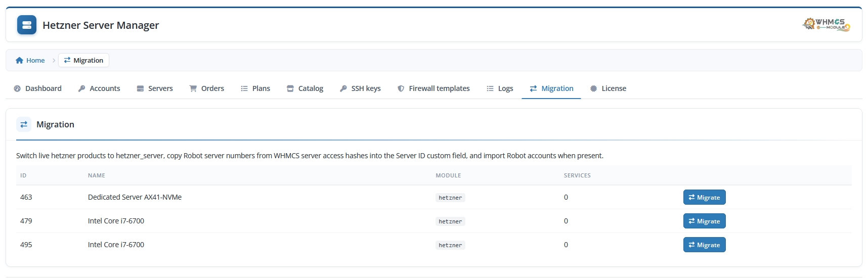
Task: Click hetzner module tag in row 495
Action: click(x=450, y=245)
